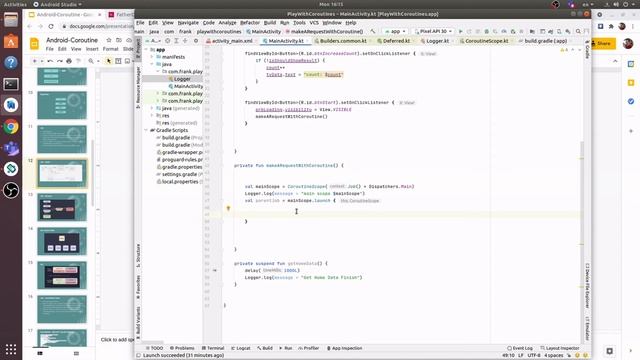Toggle the Resource Manager sidebar tab
The width and height of the screenshot is (640, 360).
pyautogui.click(x=138, y=87)
